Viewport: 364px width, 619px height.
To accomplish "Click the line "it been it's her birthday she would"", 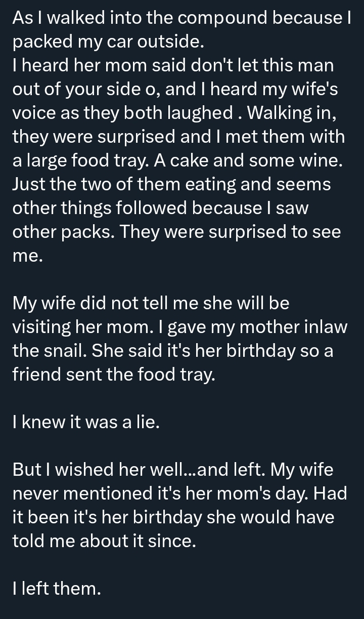I will 173,517.
